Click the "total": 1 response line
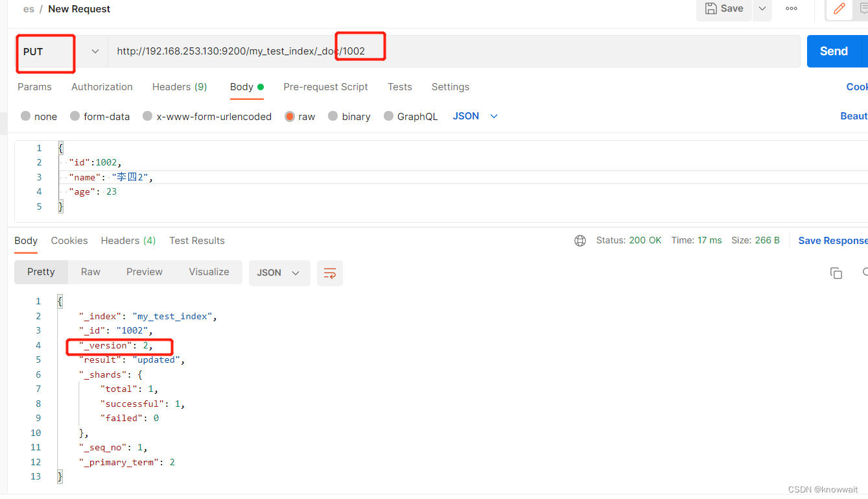The width and height of the screenshot is (868, 499). coord(130,389)
